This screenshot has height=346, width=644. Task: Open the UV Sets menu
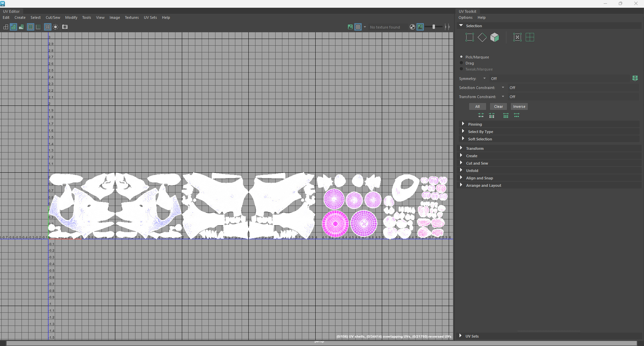point(150,17)
